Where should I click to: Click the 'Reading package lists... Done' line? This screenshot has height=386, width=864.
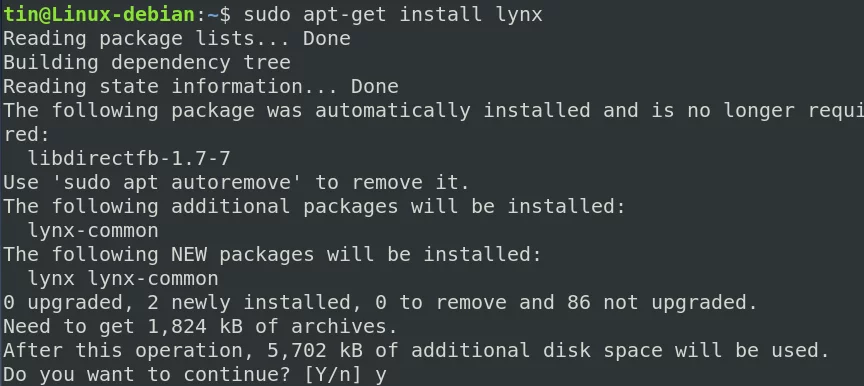(177, 39)
